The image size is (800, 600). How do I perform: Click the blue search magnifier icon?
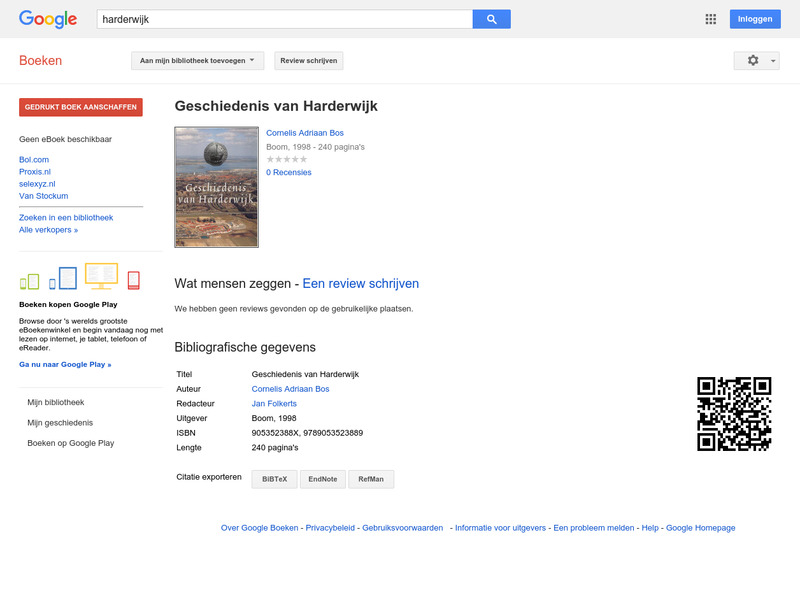coord(492,18)
